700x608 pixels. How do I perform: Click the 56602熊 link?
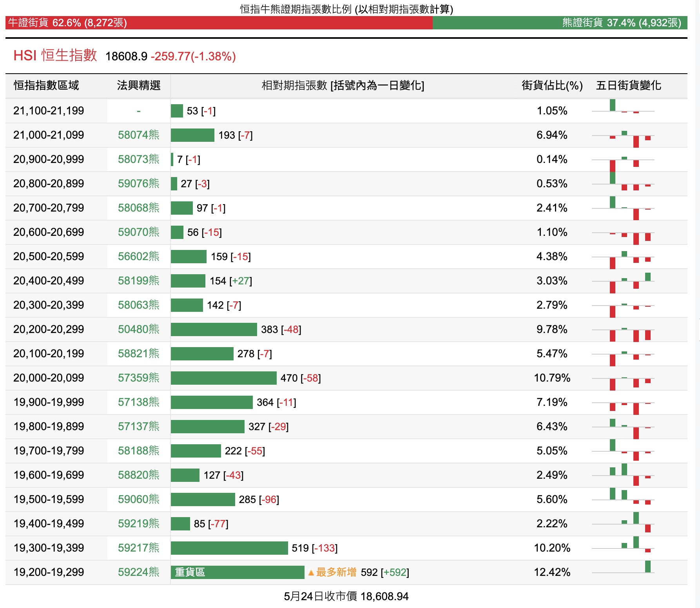click(x=138, y=257)
